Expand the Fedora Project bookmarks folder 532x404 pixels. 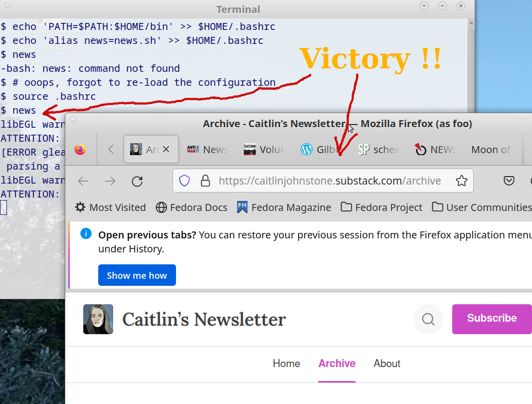point(381,207)
